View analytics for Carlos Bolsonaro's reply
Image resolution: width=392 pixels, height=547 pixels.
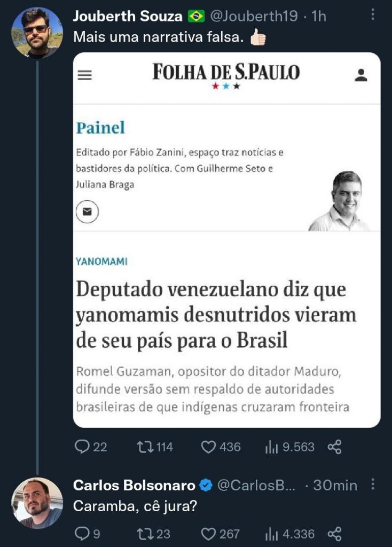[x=272, y=534]
